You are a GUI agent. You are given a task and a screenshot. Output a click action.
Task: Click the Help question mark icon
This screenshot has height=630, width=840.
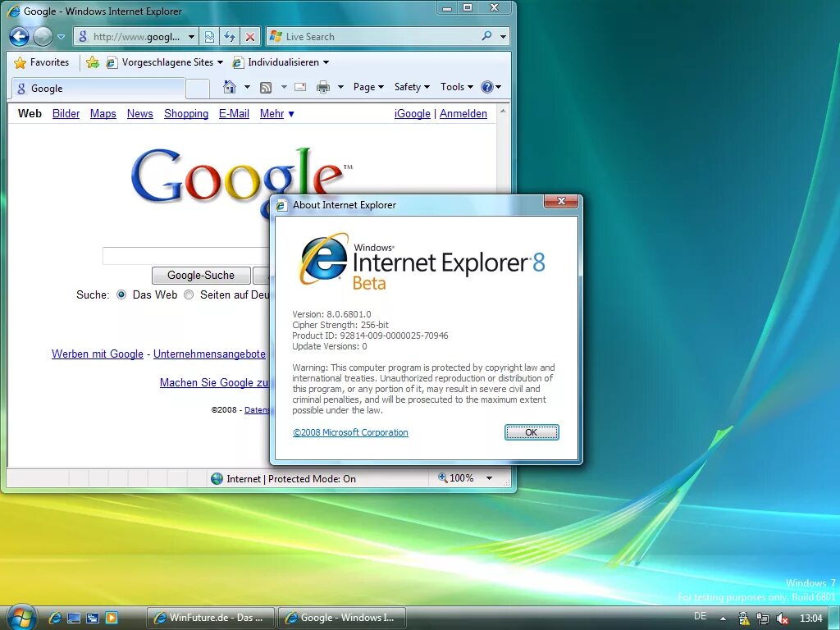[x=487, y=87]
